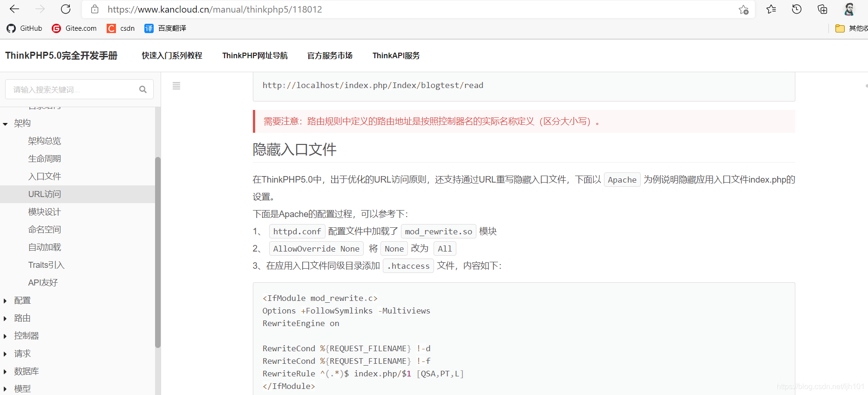Click the .htaccess code tag
The height and width of the screenshot is (395, 868).
(x=408, y=266)
